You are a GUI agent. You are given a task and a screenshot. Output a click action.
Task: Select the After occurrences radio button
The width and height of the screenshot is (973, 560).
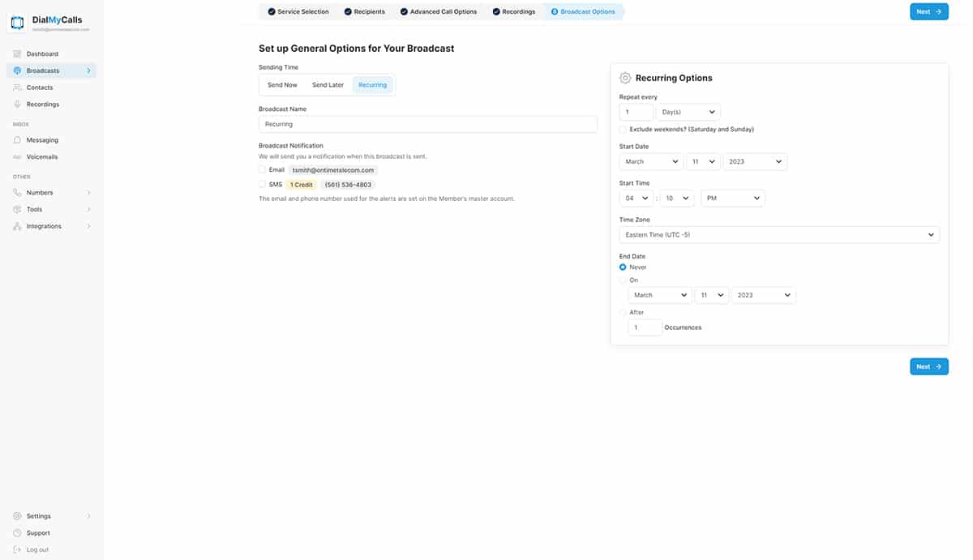623,312
